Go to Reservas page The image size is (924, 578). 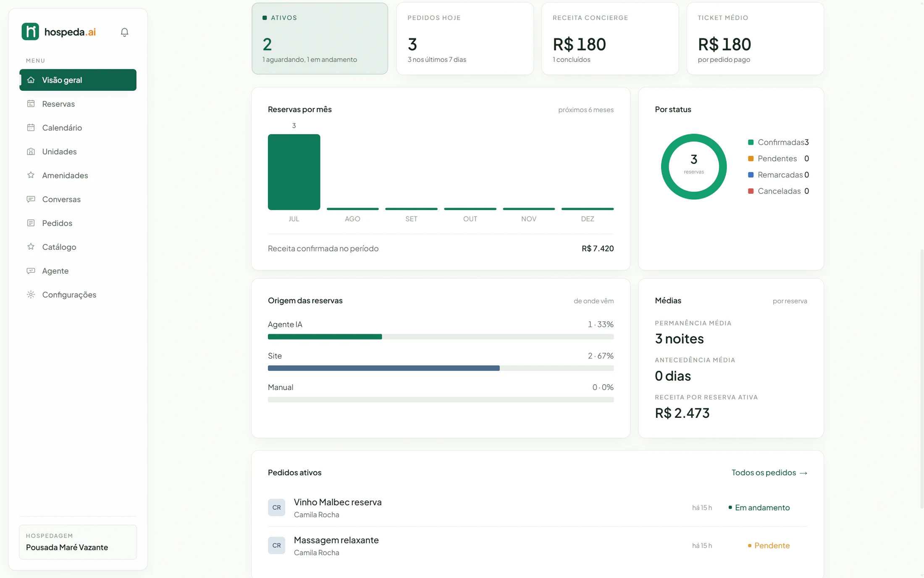click(78, 103)
